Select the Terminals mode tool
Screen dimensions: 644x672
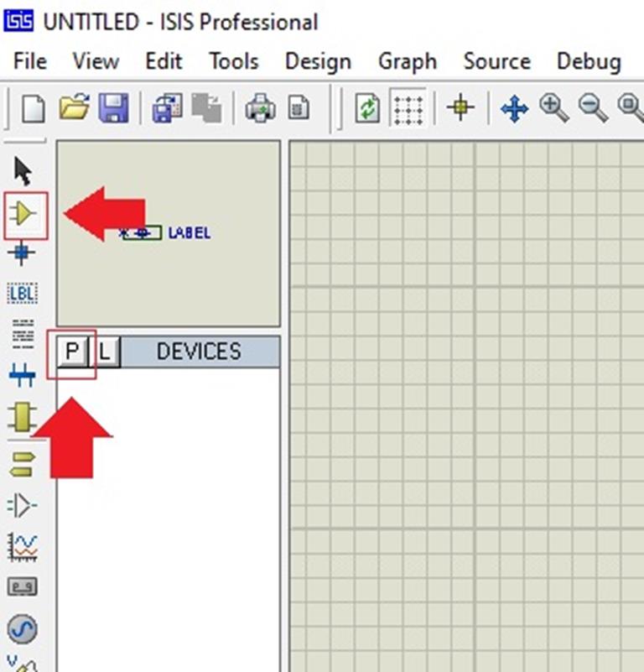pyautogui.click(x=23, y=463)
